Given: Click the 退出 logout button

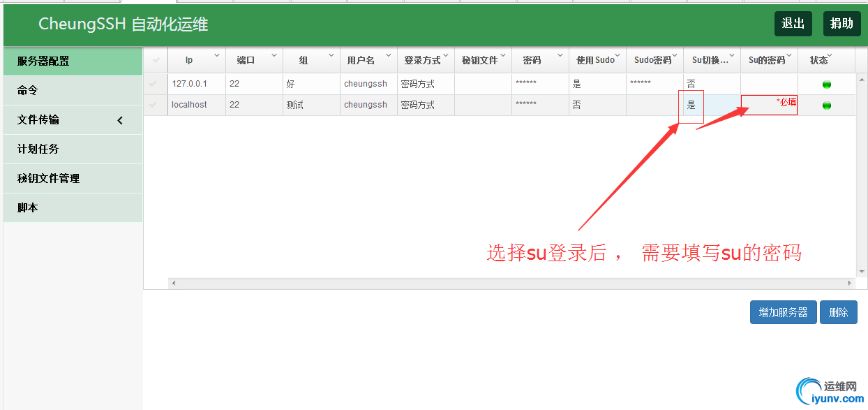Looking at the screenshot, I should [x=793, y=24].
